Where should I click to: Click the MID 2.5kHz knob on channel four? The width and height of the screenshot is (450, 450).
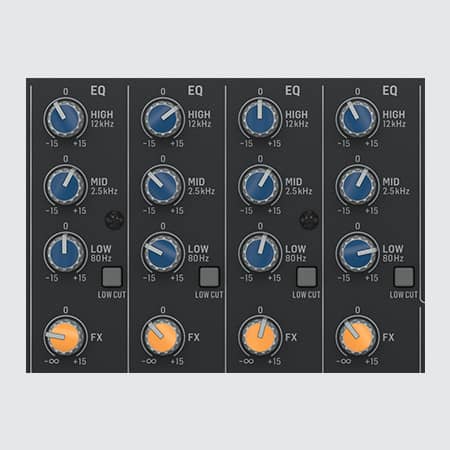click(x=357, y=185)
